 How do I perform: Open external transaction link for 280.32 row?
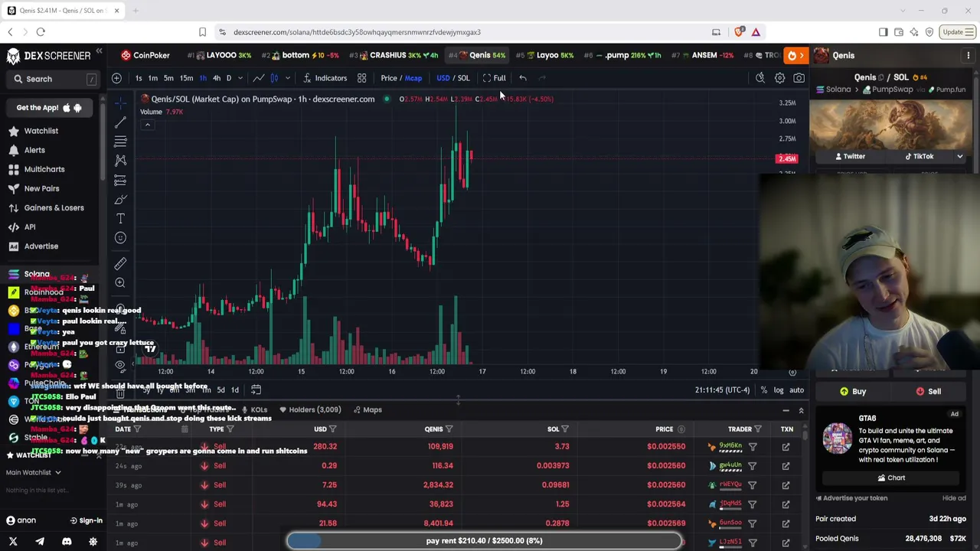786,446
